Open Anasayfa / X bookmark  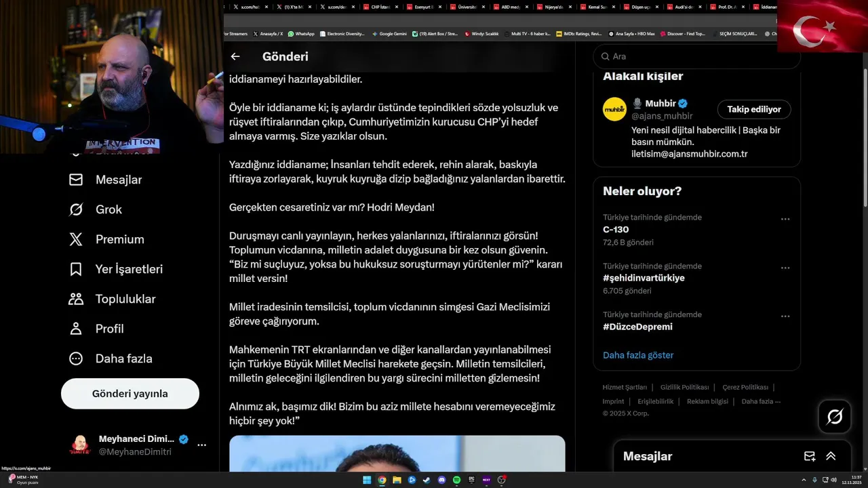pos(269,33)
